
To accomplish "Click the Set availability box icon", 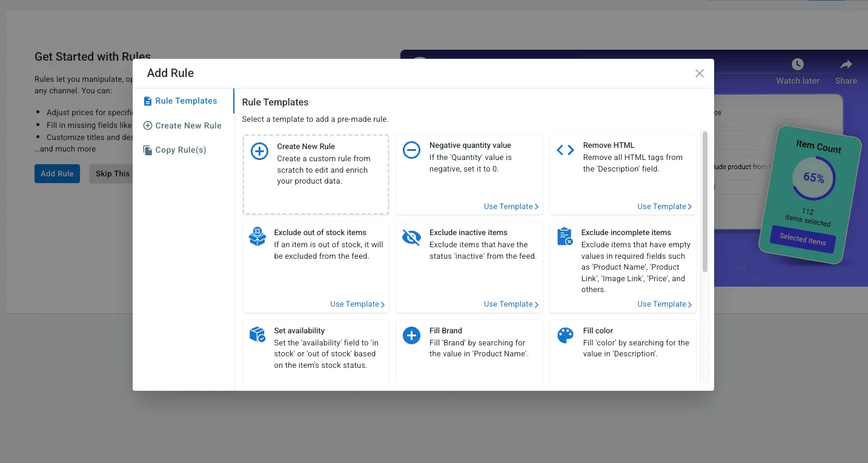I will click(x=257, y=335).
